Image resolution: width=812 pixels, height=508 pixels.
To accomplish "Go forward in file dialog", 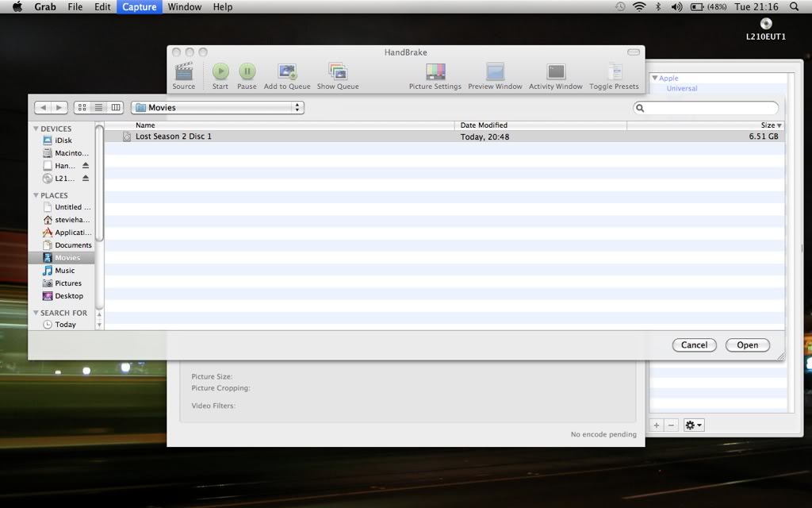I will point(59,107).
